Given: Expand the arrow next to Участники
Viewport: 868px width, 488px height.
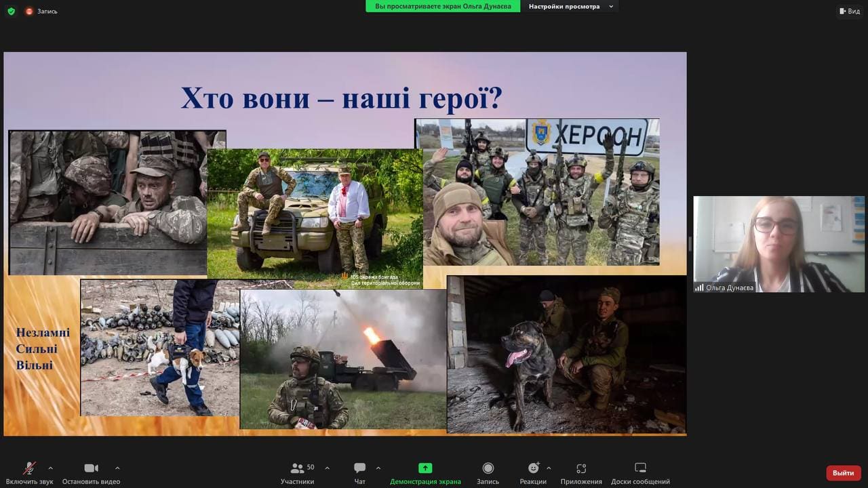Looking at the screenshot, I should click(x=328, y=468).
